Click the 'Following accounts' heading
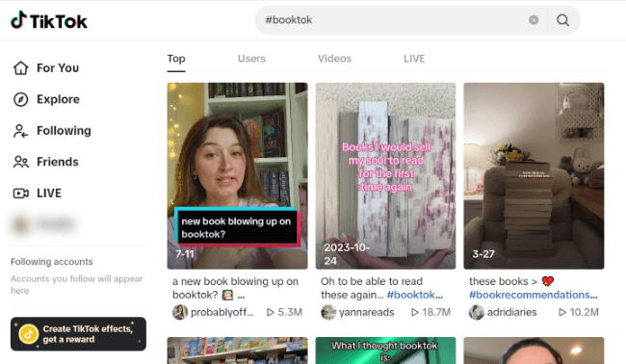Image resolution: width=626 pixels, height=364 pixels. 51,262
